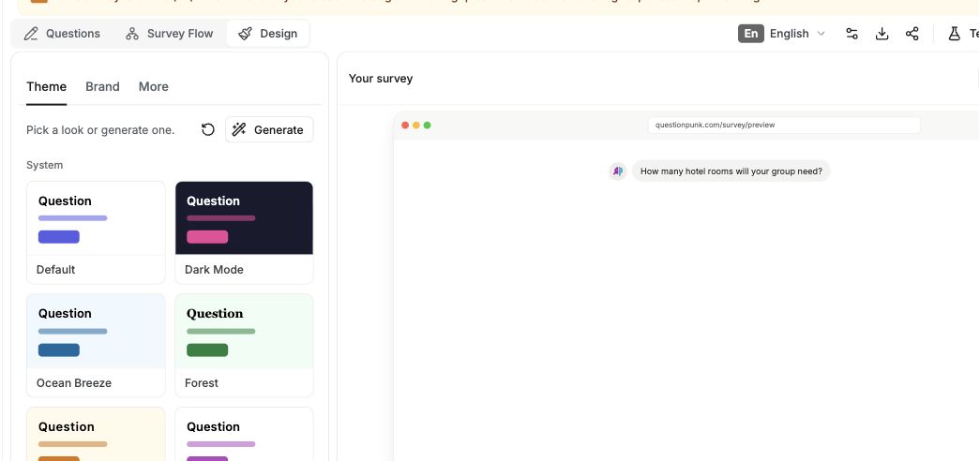This screenshot has width=980, height=461.
Task: Click the download icon
Action: coord(882,34)
